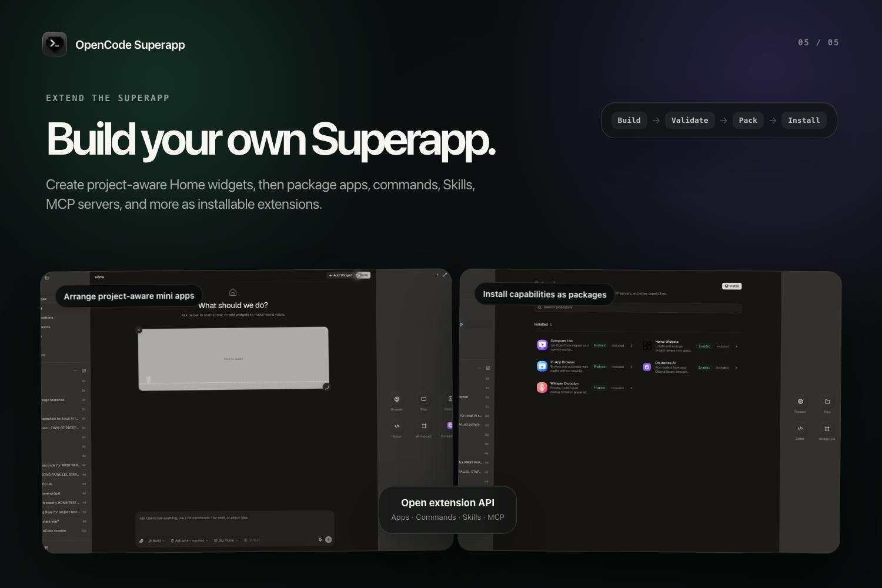
Task: Click the Computer Use extension icon
Action: click(542, 345)
